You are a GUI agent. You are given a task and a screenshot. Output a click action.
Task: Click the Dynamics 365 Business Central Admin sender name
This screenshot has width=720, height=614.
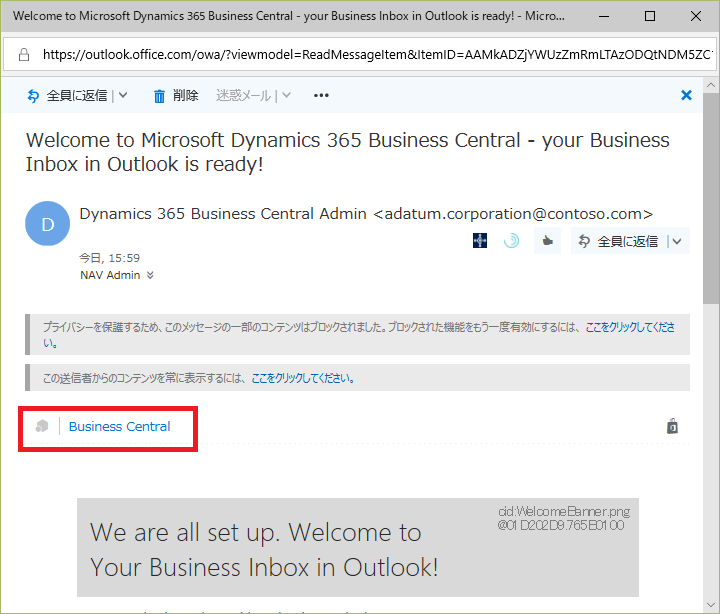223,214
